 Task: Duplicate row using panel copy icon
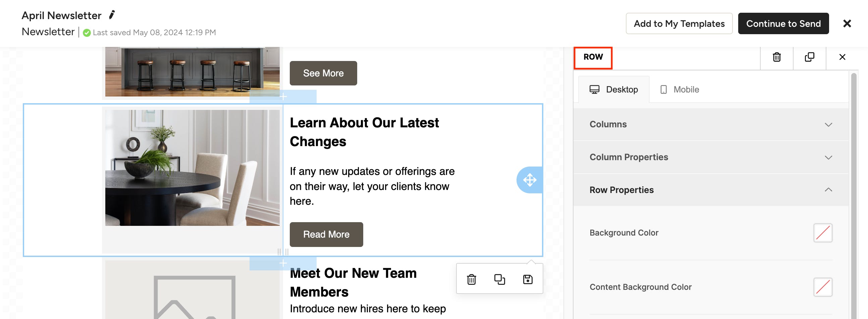(809, 57)
